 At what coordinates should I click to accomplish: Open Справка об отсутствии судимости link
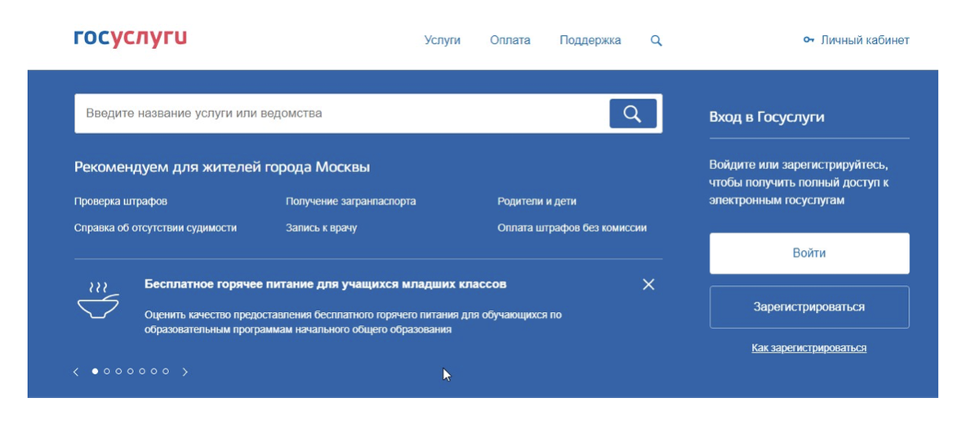point(155,228)
